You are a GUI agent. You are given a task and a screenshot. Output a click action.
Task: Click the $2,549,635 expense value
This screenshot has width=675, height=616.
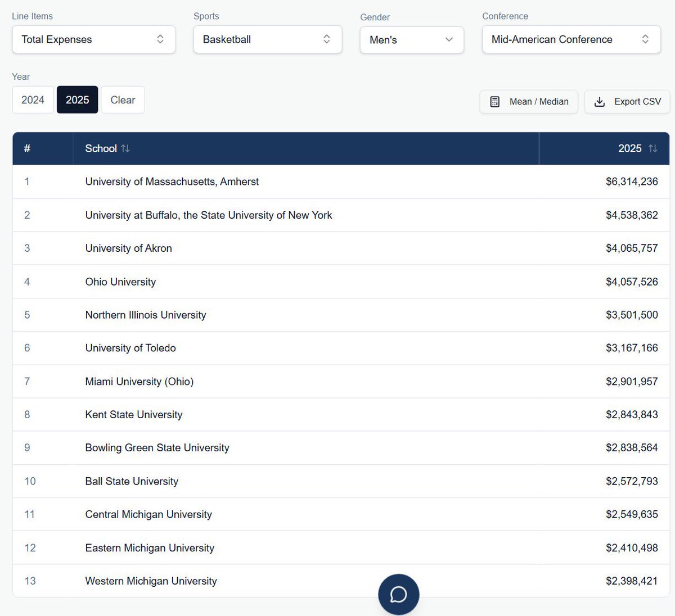point(632,514)
